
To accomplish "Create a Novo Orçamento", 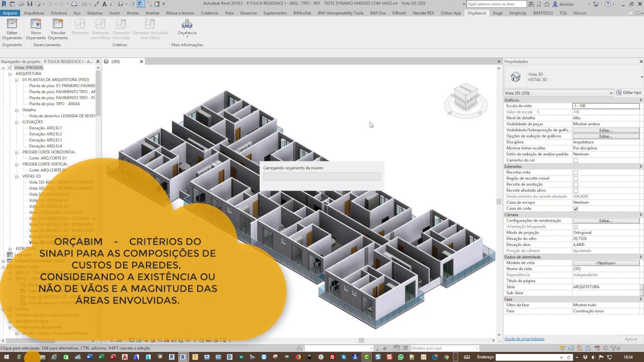I will tap(36, 29).
